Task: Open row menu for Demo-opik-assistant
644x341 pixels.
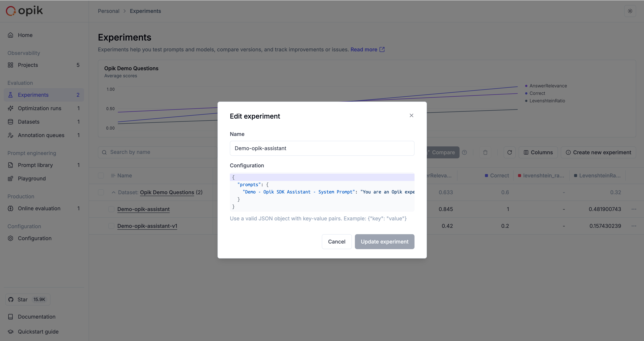Action: click(634, 209)
